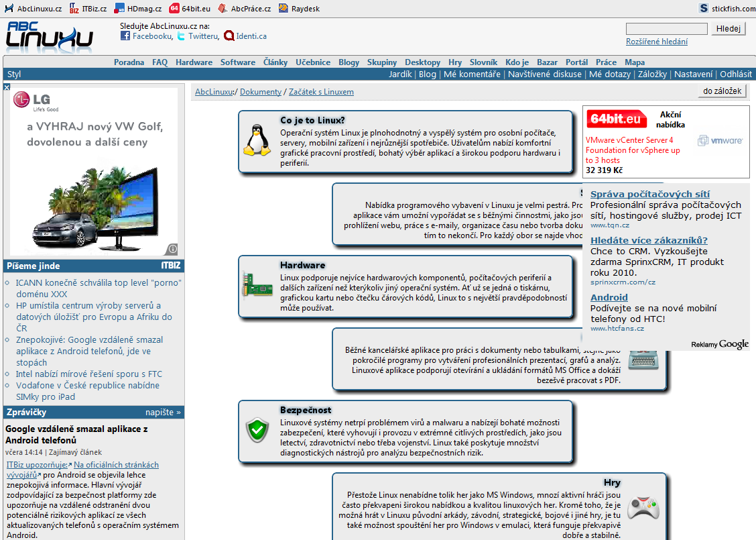The width and height of the screenshot is (756, 540).
Task: Click the Facebook icon
Action: pyautogui.click(x=125, y=36)
